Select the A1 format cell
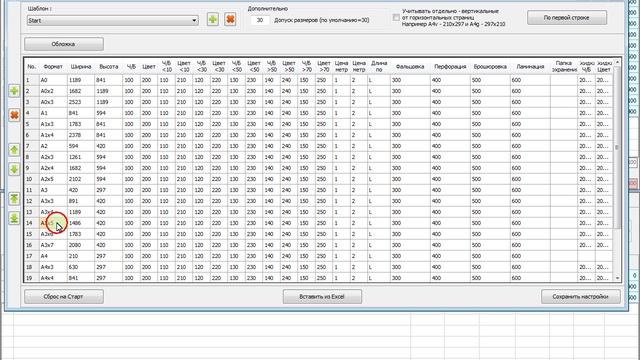 coord(53,113)
